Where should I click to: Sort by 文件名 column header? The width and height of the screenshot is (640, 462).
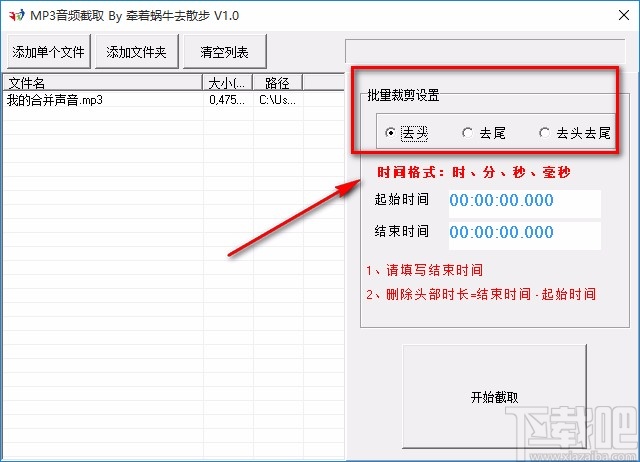point(102,83)
